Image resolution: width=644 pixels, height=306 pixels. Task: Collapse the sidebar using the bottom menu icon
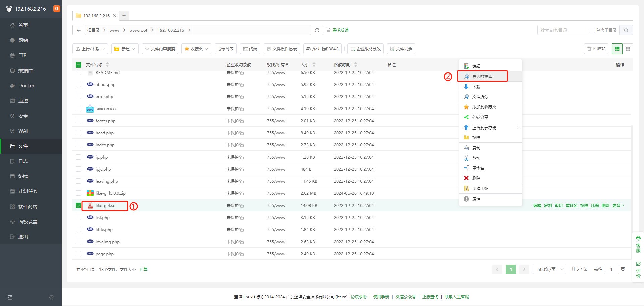pyautogui.click(x=10, y=297)
